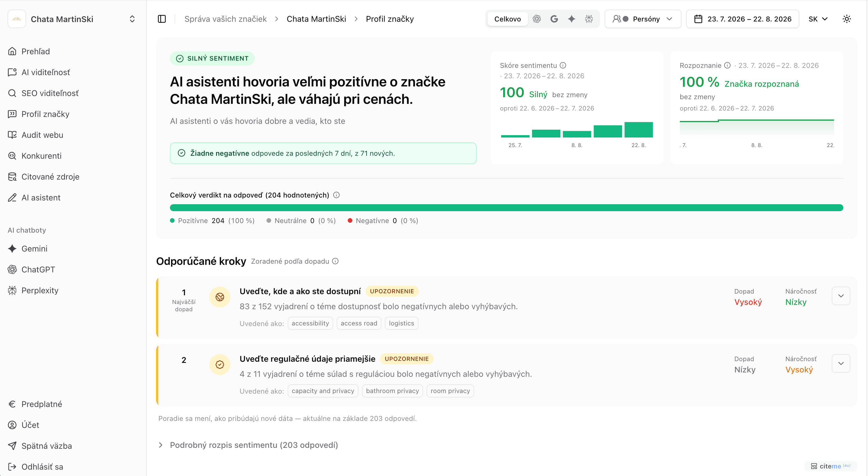Screen dimensions: 868x476
Task: Click info icon beside Zoradené podľa dopadu
Action: coord(335,261)
